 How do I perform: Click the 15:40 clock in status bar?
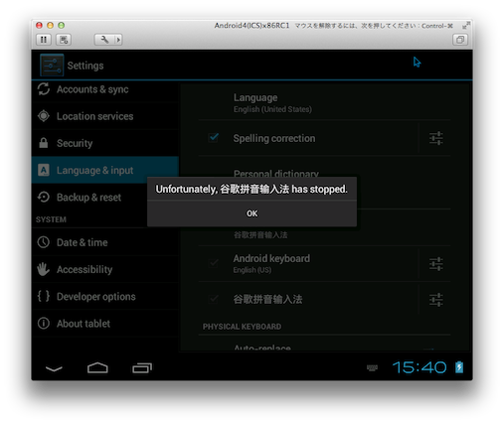coord(420,367)
